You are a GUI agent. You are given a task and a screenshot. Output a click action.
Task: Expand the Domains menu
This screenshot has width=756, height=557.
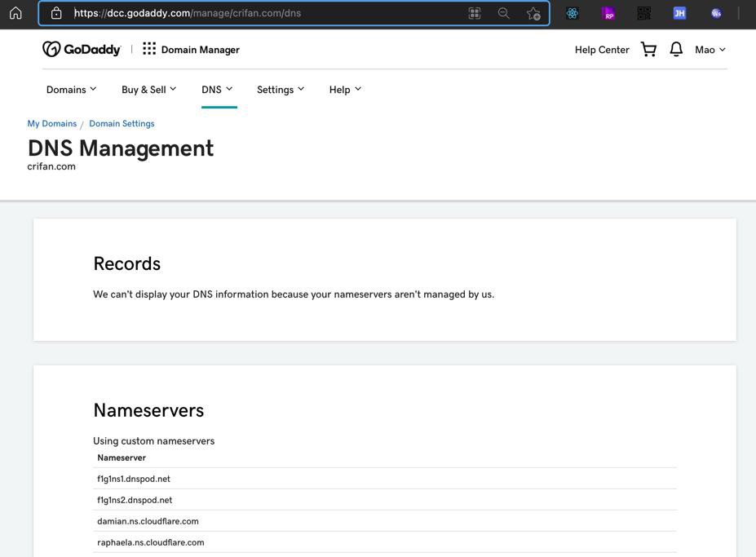[71, 90]
